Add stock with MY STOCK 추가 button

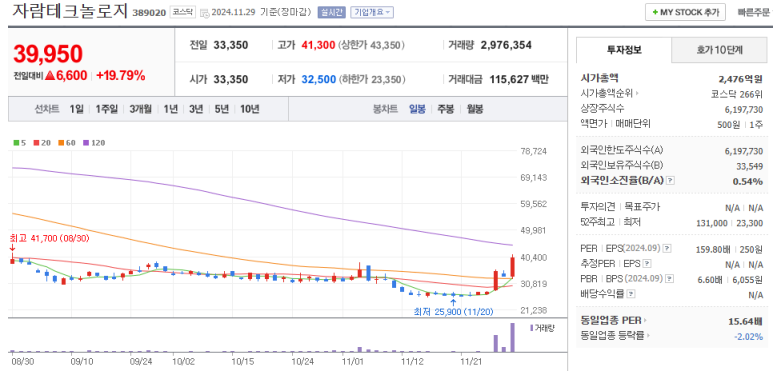point(685,12)
